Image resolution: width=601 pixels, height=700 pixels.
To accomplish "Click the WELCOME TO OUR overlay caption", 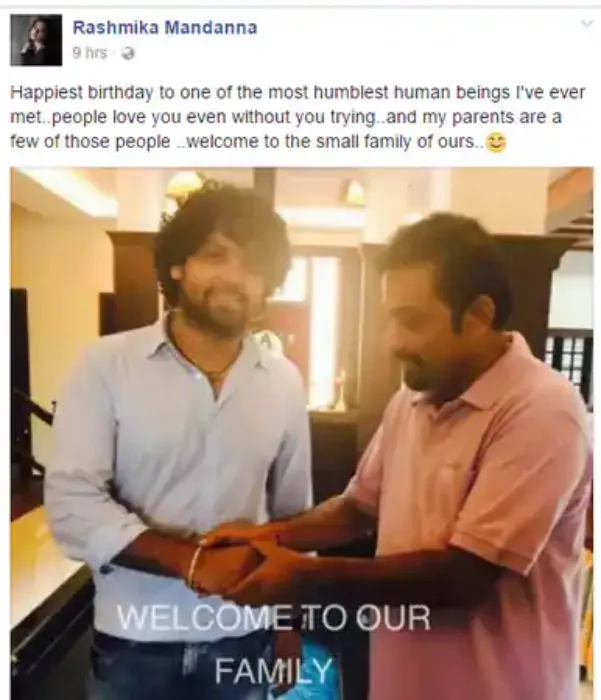I will tap(273, 618).
